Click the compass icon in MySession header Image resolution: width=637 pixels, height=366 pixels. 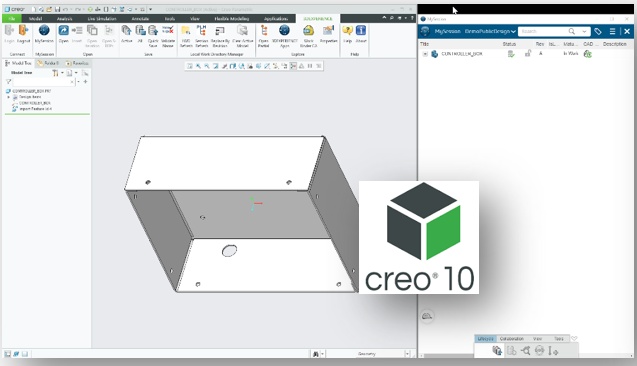425,31
